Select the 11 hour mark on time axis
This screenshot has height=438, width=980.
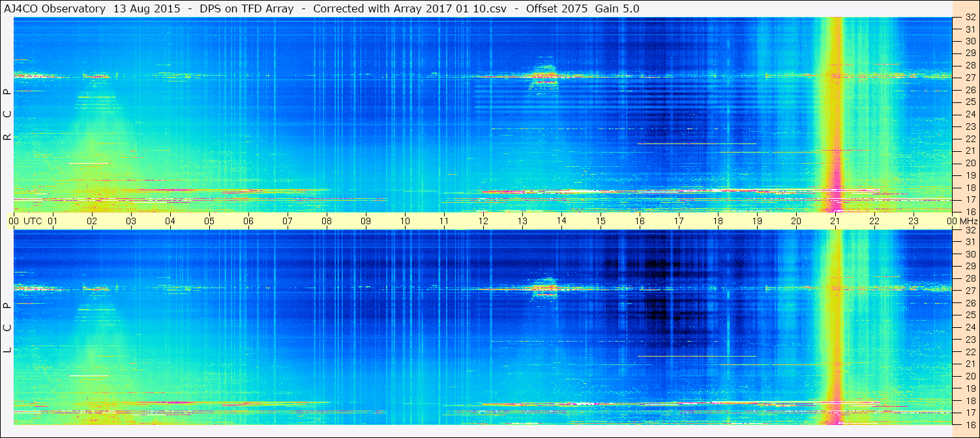[x=444, y=221]
